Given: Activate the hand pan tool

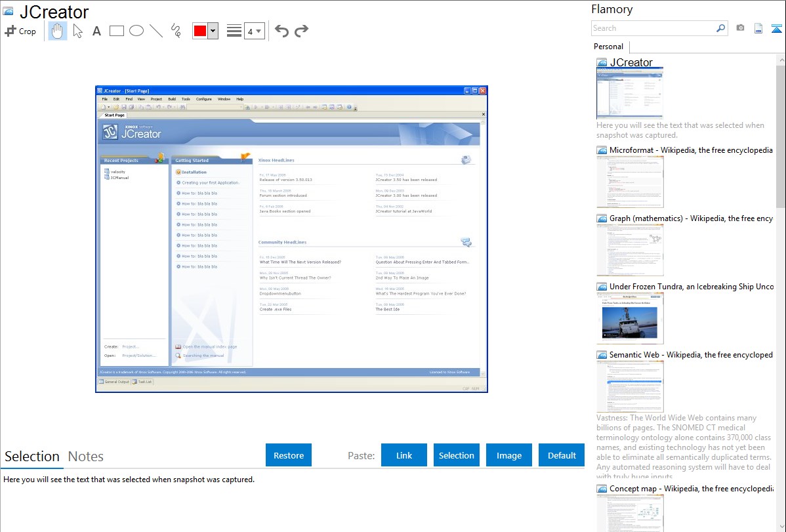Looking at the screenshot, I should 57,31.
